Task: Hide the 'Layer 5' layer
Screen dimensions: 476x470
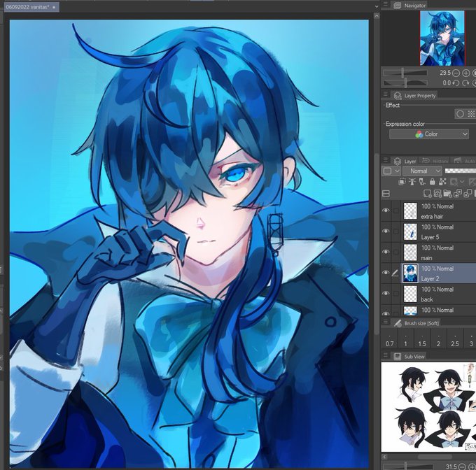Action: coord(386,231)
